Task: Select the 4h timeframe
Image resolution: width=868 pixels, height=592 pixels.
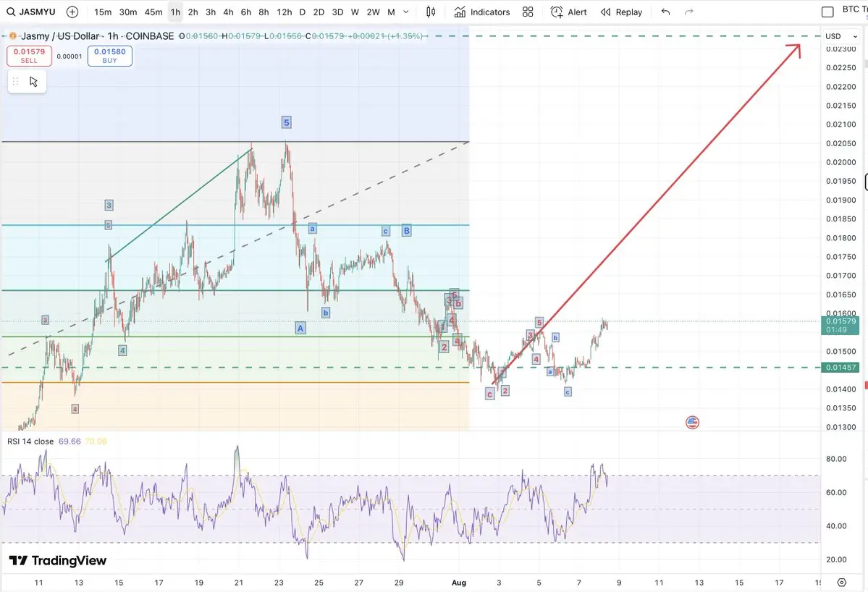Action: pos(228,12)
